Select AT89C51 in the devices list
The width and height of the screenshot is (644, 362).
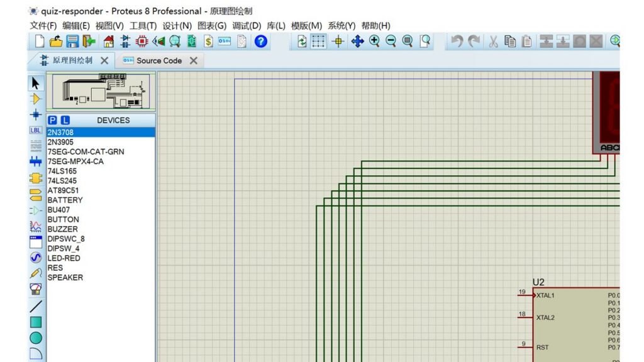pos(101,190)
